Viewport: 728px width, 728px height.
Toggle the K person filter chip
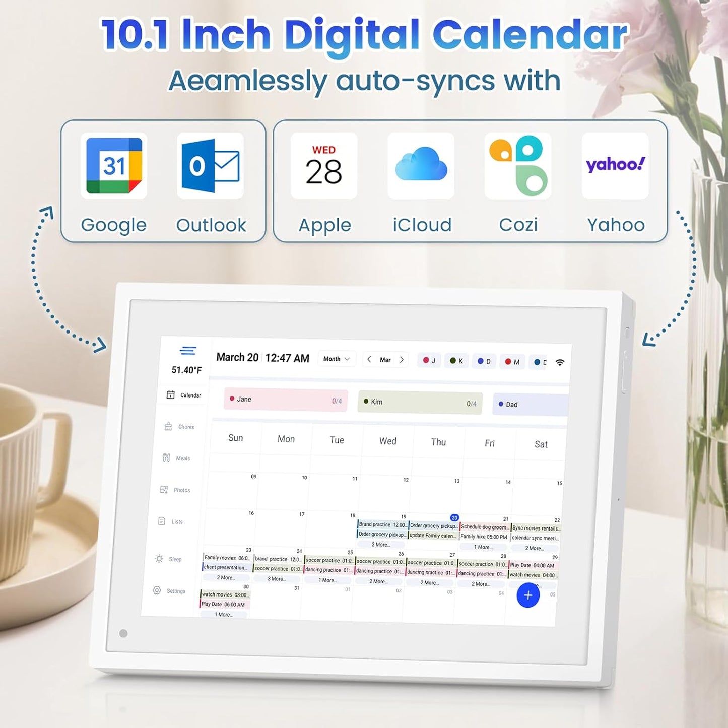[x=457, y=361]
